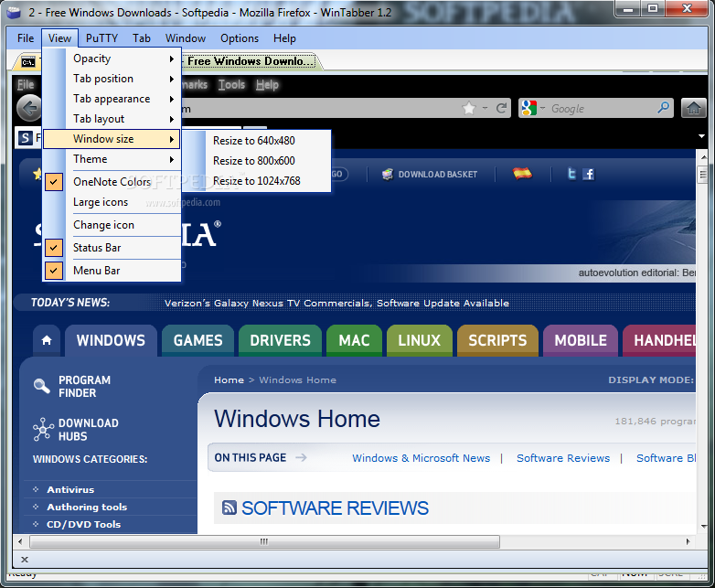The width and height of the screenshot is (715, 588).
Task: Open the Firefox Help menu
Action: (267, 84)
